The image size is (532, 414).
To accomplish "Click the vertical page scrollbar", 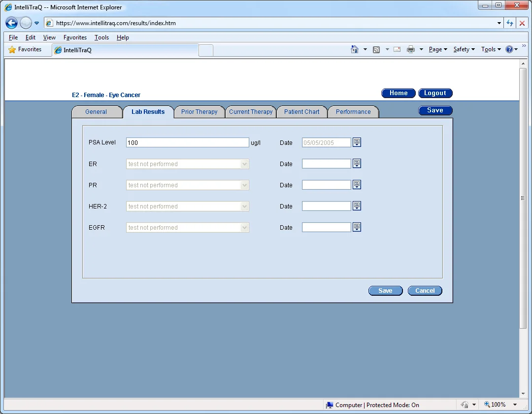I will point(523,198).
